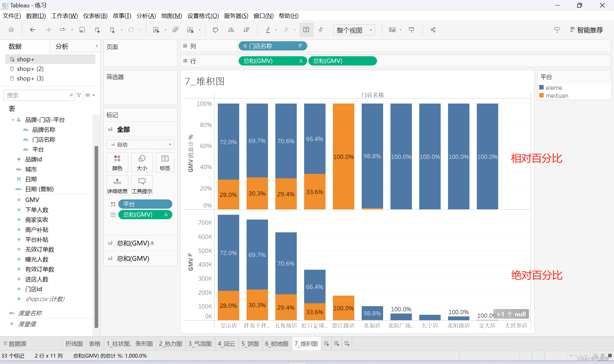Open the Color marks card button
This screenshot has height=364, width=614.
point(117,162)
